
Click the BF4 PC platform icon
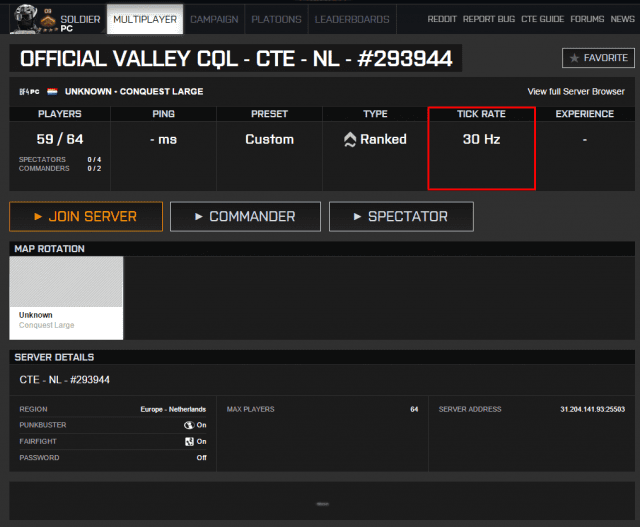[x=28, y=92]
